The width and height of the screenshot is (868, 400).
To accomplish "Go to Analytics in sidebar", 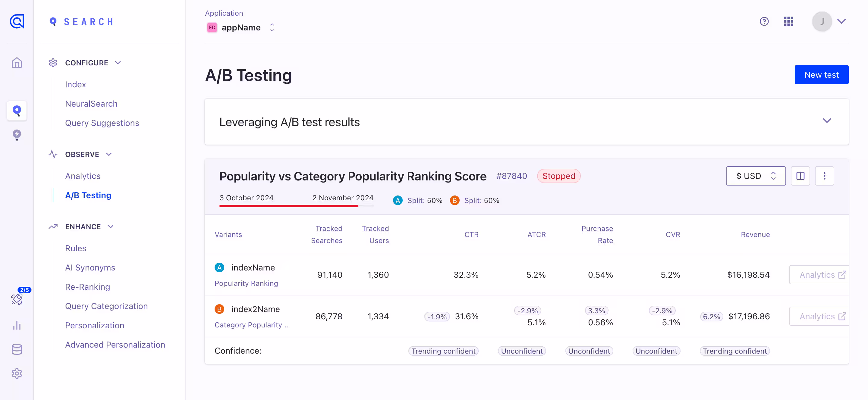I will (83, 176).
